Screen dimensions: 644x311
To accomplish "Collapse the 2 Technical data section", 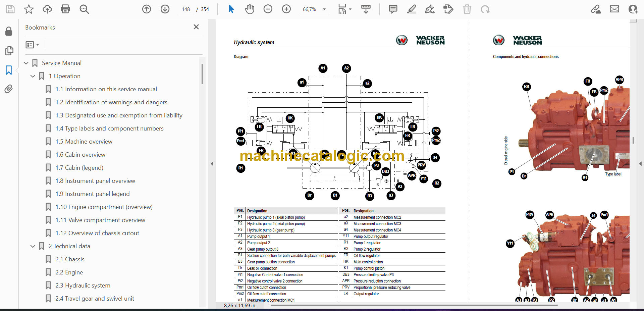I will (33, 246).
